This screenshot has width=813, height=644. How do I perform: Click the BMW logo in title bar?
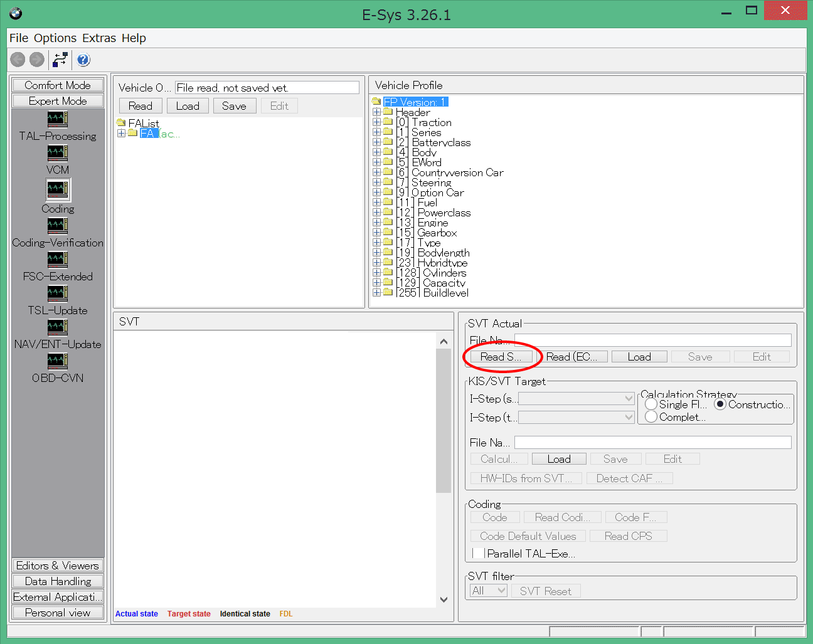16,13
